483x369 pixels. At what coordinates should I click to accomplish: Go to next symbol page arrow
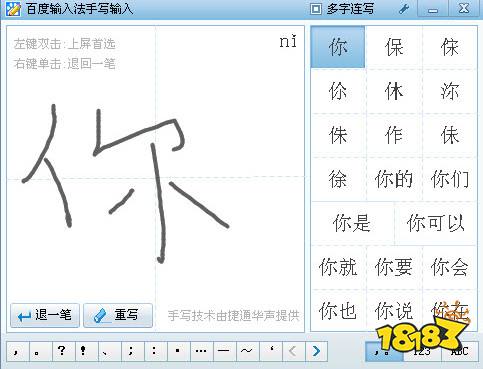316,351
